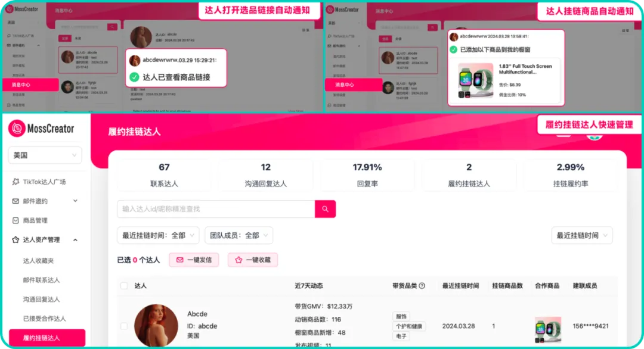The image size is (644, 349).
Task: Click 消息中心 sidebar item in 达人已查看商品链接 window
Action: pyautogui.click(x=30, y=85)
